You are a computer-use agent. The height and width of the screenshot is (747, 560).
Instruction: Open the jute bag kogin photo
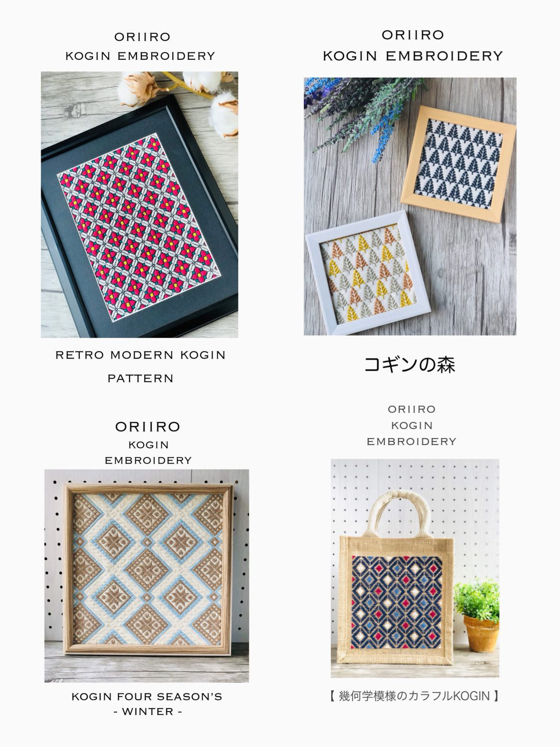click(x=415, y=568)
